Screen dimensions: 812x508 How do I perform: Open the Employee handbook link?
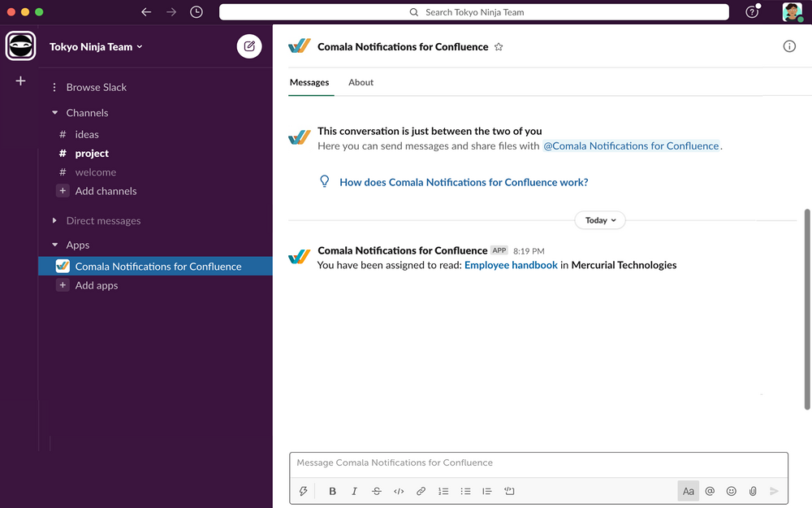[x=511, y=265]
